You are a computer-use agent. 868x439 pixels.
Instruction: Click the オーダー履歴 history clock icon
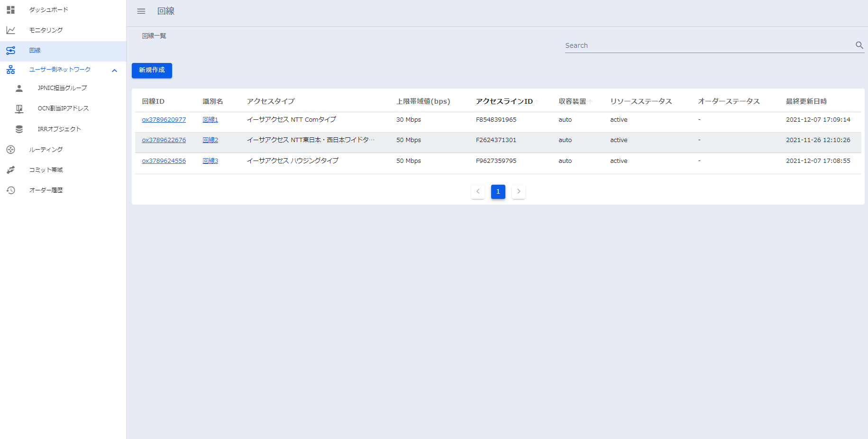pyautogui.click(x=10, y=190)
